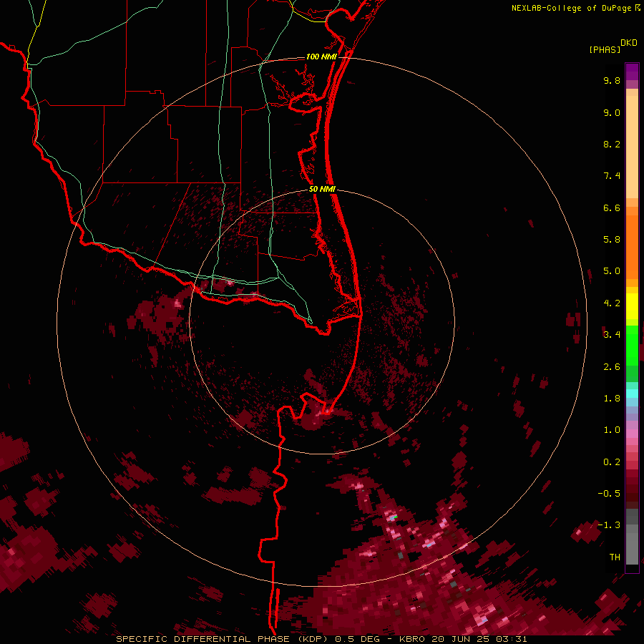
Task: Click the 2.6 value on color scale
Action: click(612, 367)
